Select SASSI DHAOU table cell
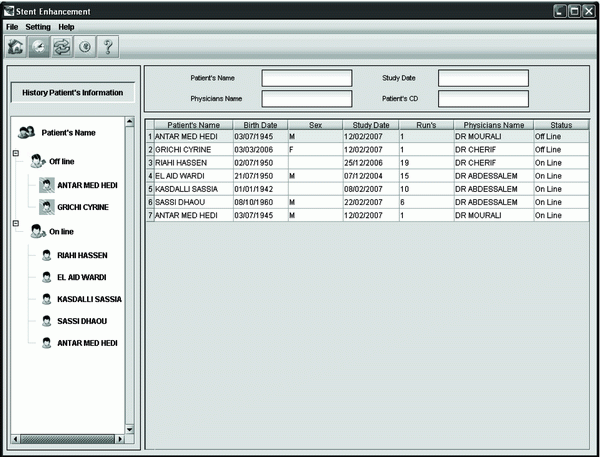This screenshot has height=457, width=600. pos(194,202)
